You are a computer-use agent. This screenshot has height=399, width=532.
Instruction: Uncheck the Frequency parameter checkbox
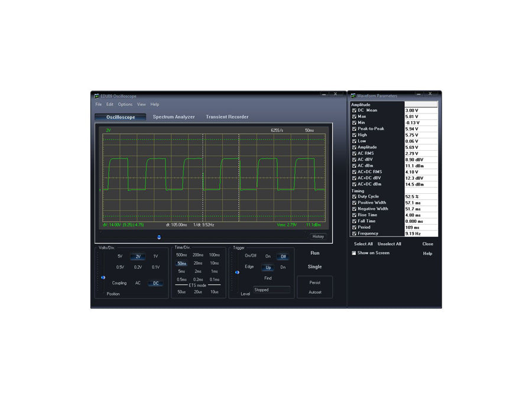354,233
